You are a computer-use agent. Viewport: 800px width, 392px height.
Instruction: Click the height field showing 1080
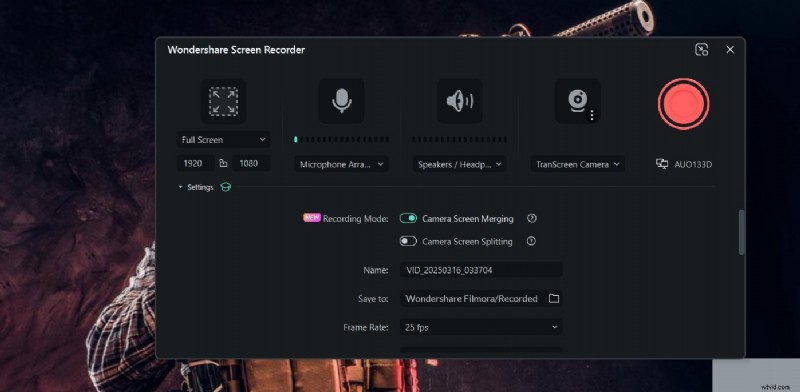[x=252, y=163]
